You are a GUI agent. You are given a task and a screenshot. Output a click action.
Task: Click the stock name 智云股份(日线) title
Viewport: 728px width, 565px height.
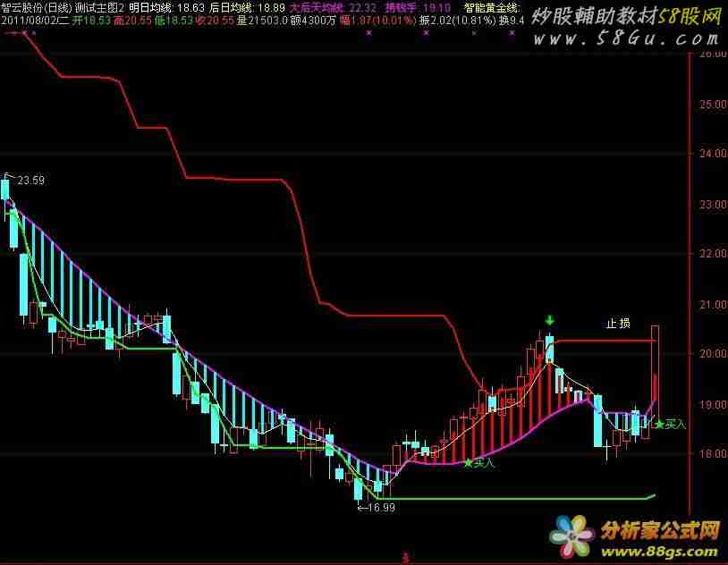click(36, 8)
